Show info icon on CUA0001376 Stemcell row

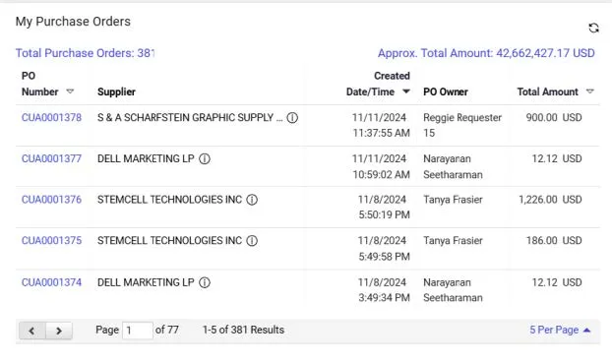tap(252, 200)
